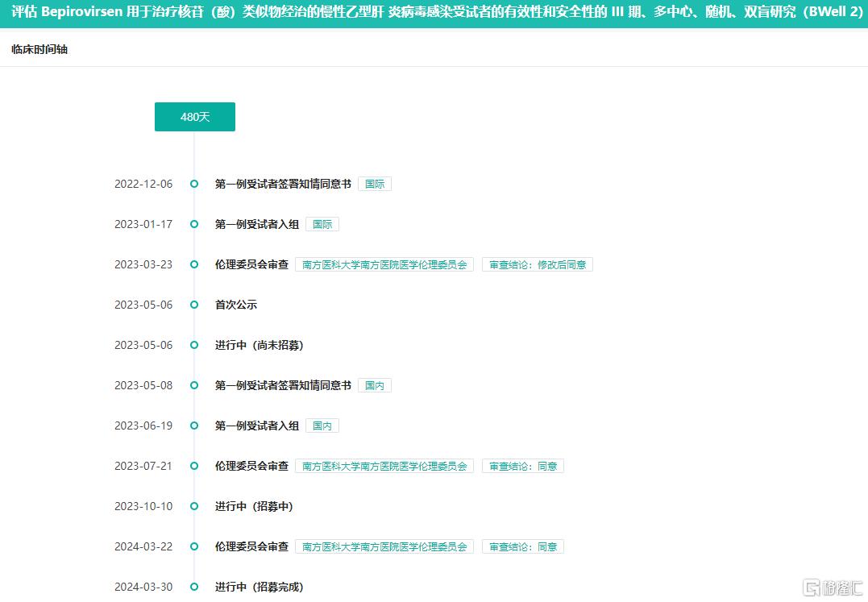The image size is (868, 602).
Task: Click 第一例受试者签署知情同意书 text on 2022-12-06 row
Action: [x=283, y=184]
